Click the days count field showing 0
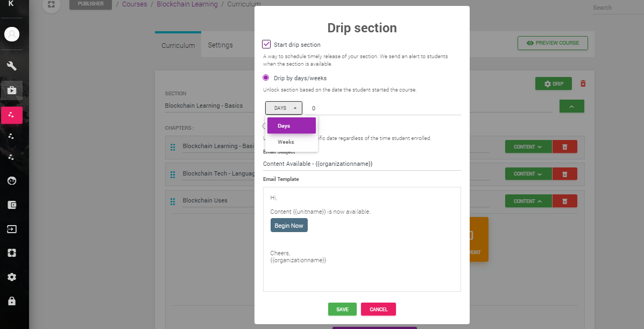 [383, 108]
